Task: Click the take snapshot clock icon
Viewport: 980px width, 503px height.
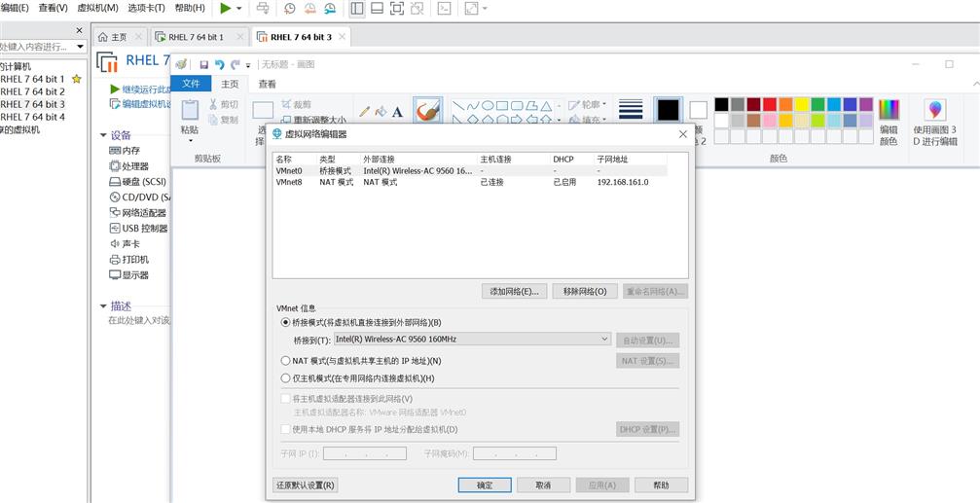Action: click(290, 8)
